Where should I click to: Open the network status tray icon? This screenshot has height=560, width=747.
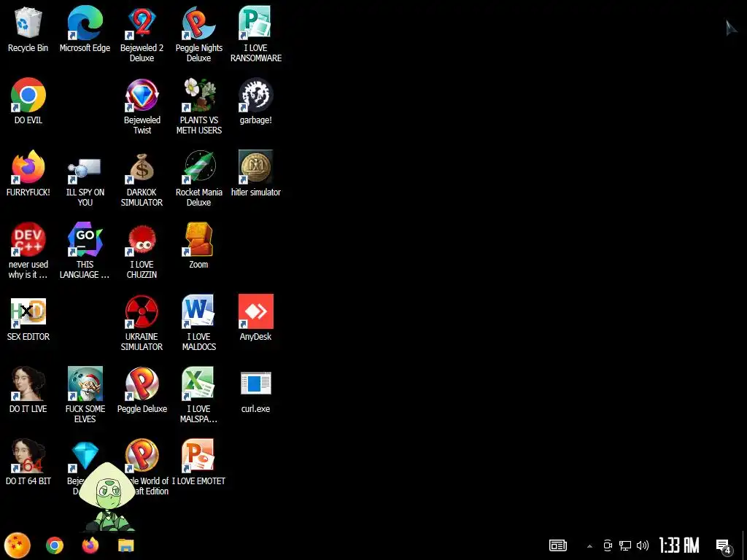pyautogui.click(x=625, y=545)
